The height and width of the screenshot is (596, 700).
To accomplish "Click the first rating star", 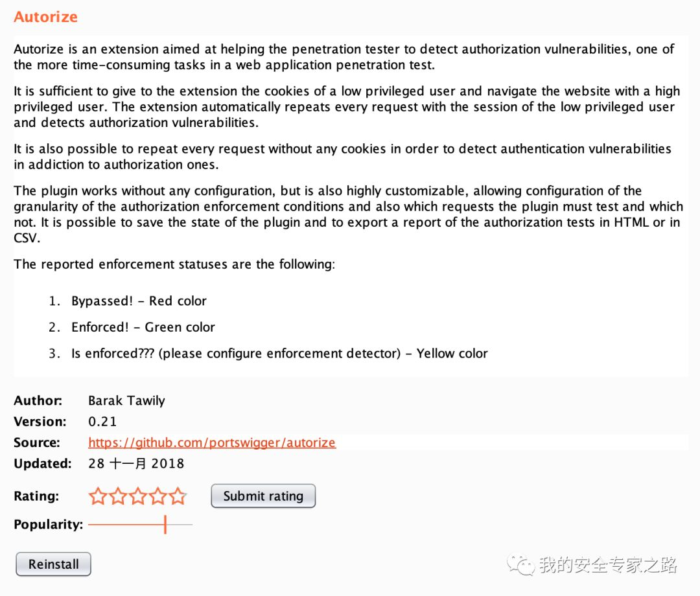I will (98, 496).
